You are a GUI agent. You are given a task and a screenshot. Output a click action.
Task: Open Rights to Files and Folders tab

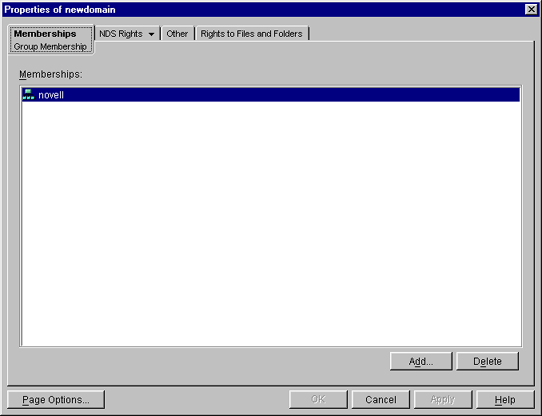252,34
